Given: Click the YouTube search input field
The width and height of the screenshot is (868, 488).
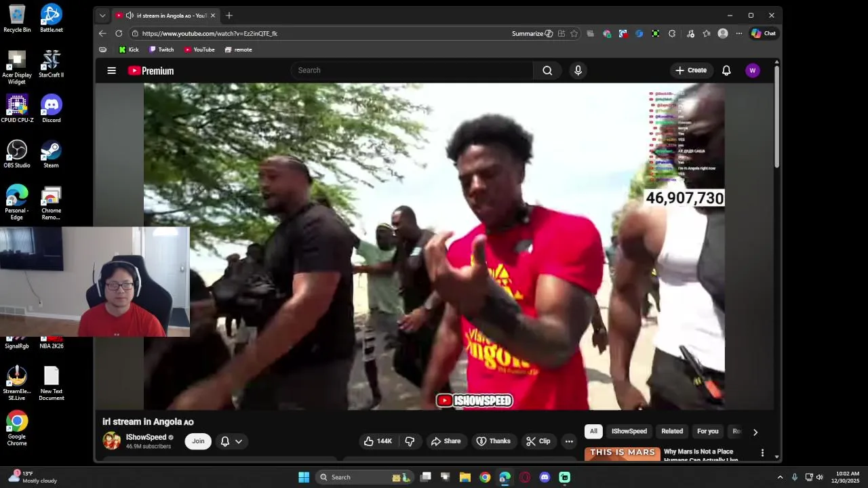Looking at the screenshot, I should [412, 70].
